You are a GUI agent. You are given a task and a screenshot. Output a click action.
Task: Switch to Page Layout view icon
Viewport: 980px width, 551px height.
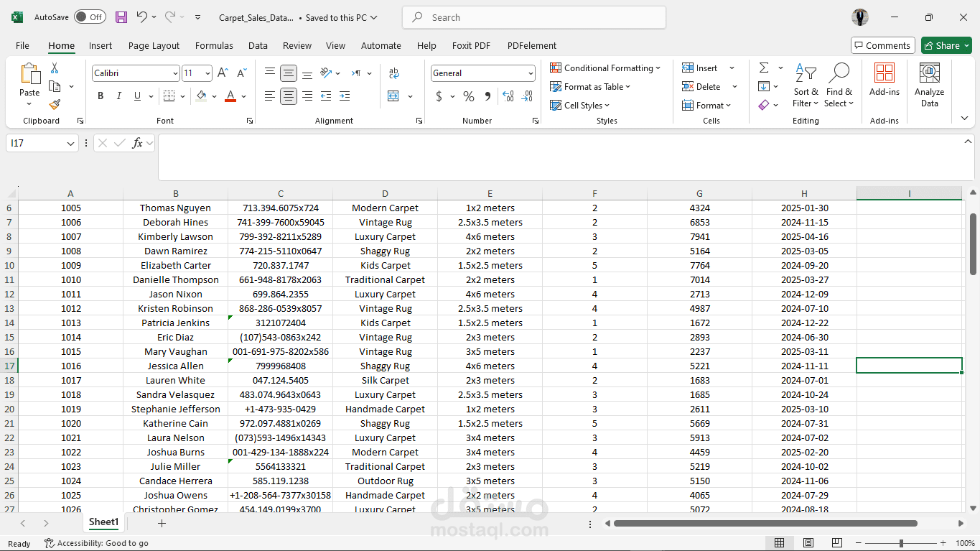coord(808,543)
